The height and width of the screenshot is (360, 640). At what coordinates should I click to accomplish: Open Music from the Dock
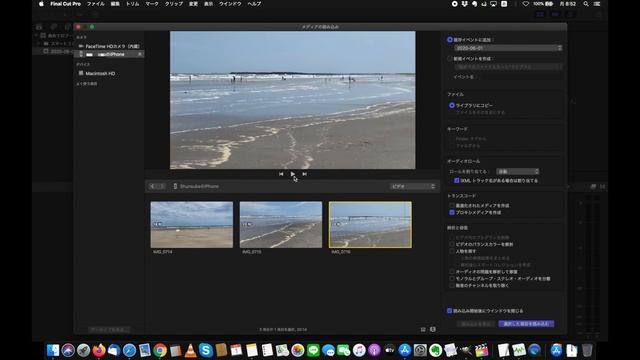(x=359, y=350)
